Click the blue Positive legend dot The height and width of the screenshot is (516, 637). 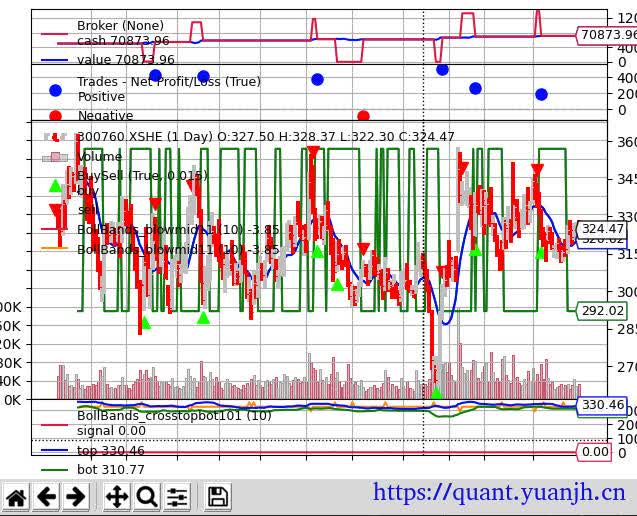point(55,90)
